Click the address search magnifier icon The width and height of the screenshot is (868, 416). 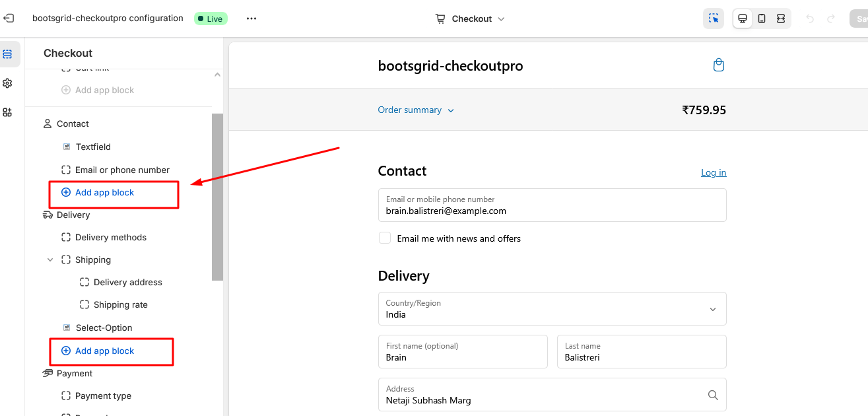pos(713,395)
